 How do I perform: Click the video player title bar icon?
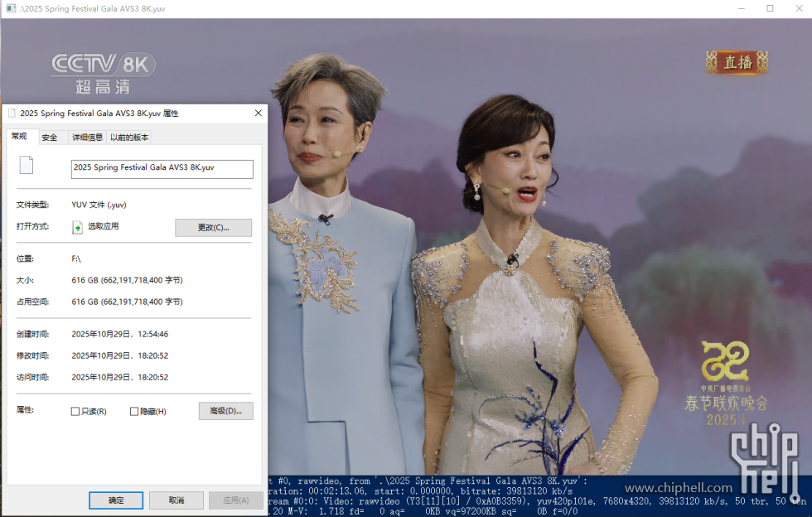point(10,8)
